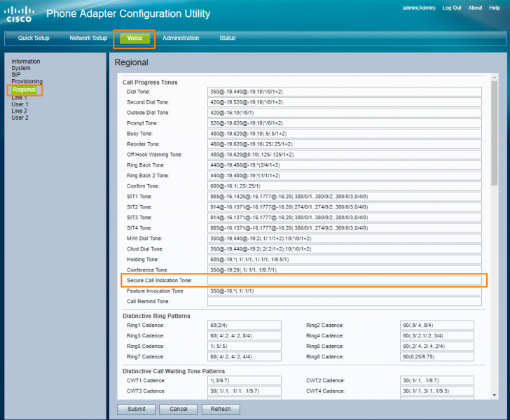Click the Ring8 Cadence field

coord(437,356)
